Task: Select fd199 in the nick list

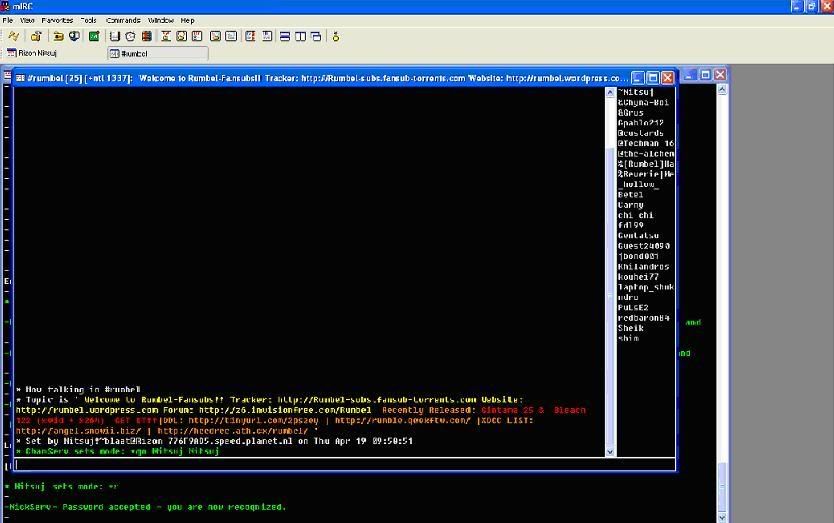Action: pos(630,226)
